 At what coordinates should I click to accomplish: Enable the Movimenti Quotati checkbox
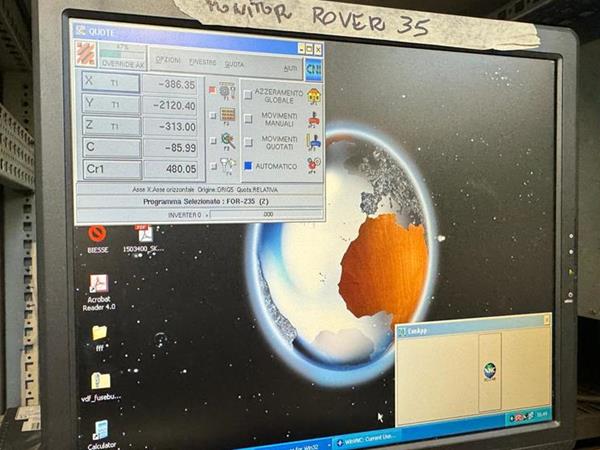click(x=248, y=142)
